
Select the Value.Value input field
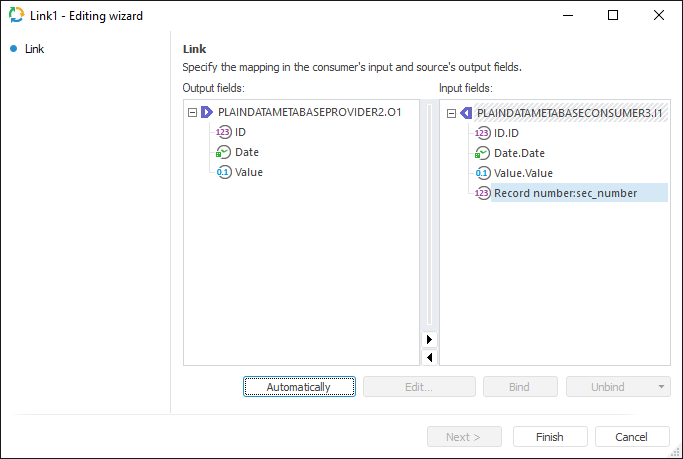coord(523,173)
